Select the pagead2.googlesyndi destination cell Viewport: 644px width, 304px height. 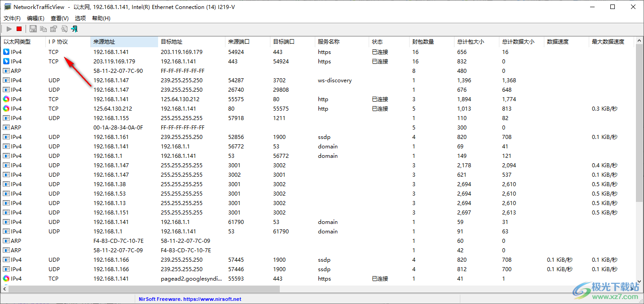point(191,278)
